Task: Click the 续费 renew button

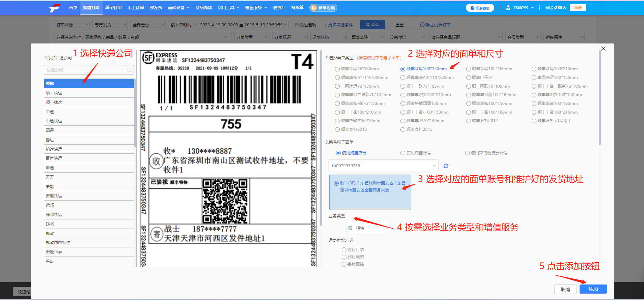Action: [x=578, y=7]
